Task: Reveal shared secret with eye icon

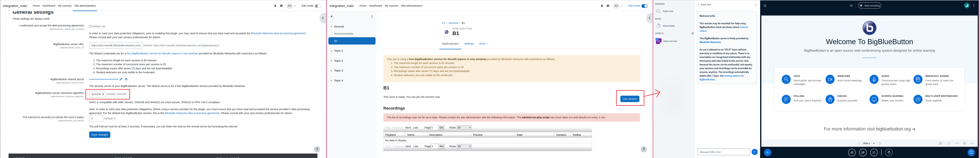Action: 126,79
